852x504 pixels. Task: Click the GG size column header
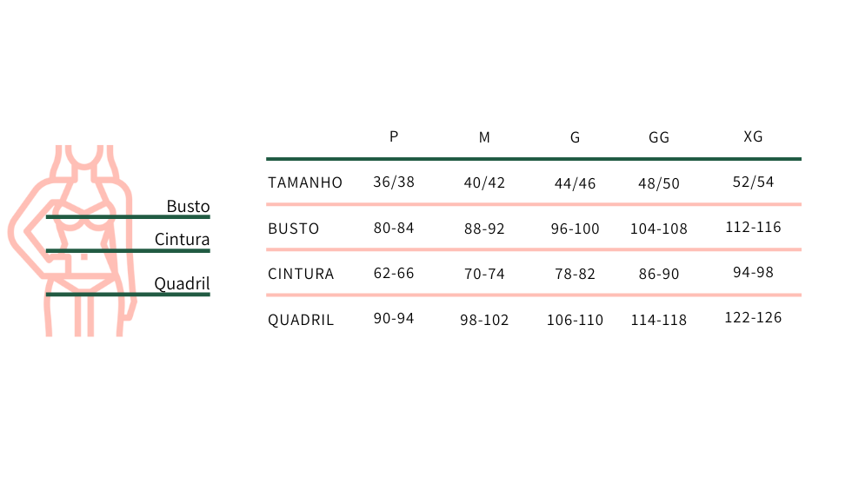[659, 137]
